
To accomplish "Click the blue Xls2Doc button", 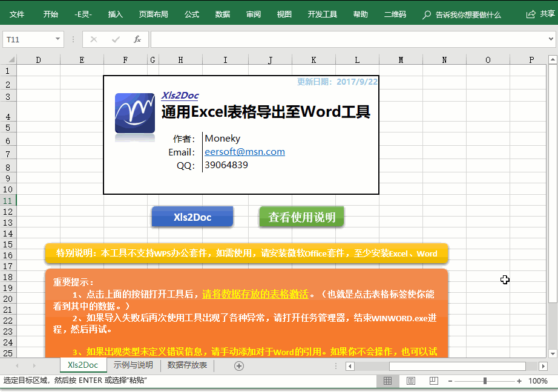I will [192, 217].
